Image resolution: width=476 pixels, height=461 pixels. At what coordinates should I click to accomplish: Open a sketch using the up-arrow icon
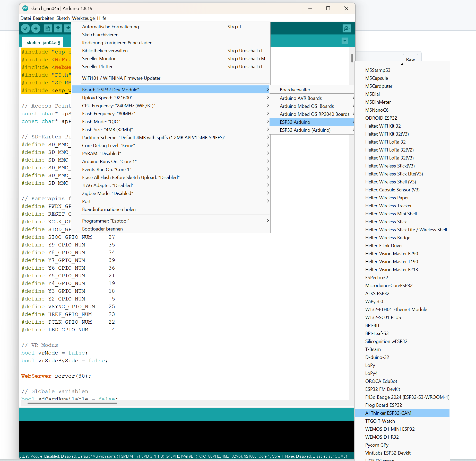[x=58, y=28]
